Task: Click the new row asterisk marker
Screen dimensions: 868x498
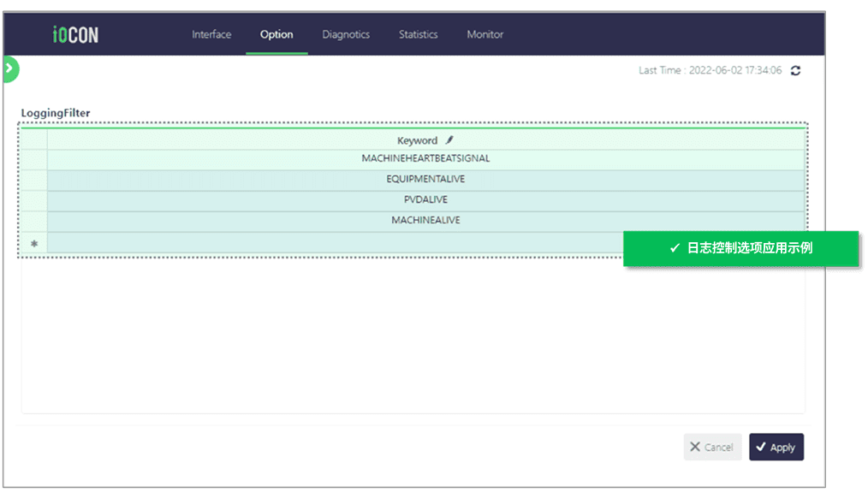Action: tap(34, 244)
